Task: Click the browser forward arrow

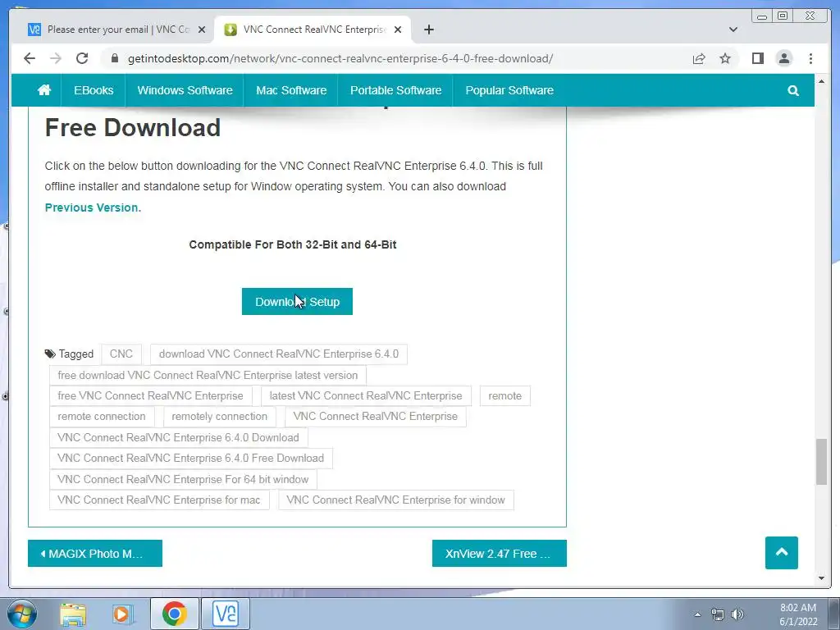Action: coord(56,58)
